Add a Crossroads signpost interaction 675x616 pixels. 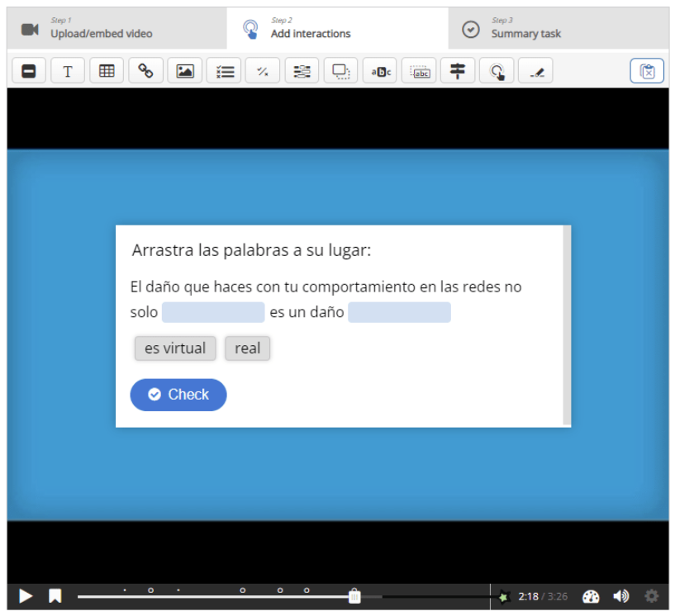458,70
